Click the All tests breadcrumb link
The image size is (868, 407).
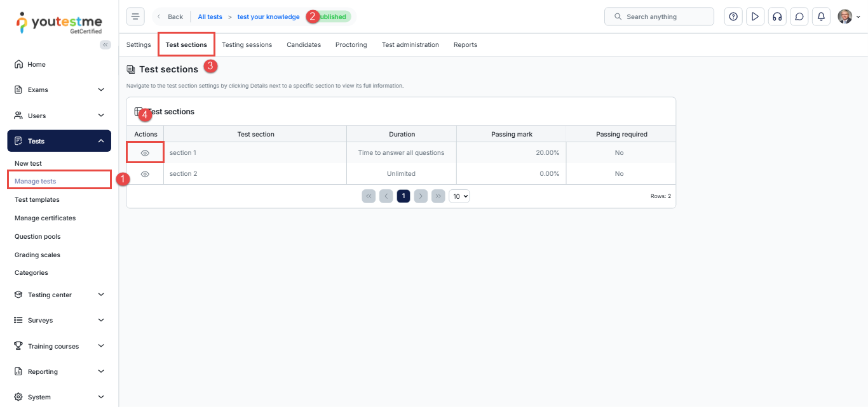(210, 17)
